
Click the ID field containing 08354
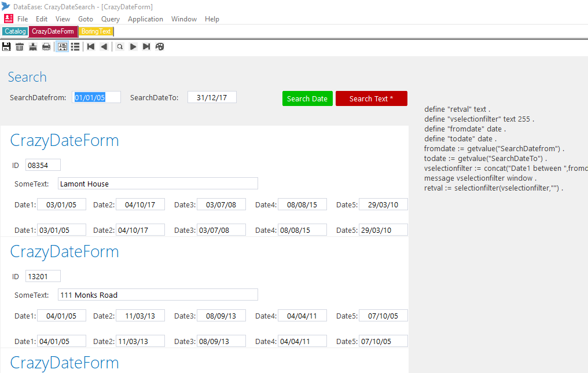[x=43, y=165]
